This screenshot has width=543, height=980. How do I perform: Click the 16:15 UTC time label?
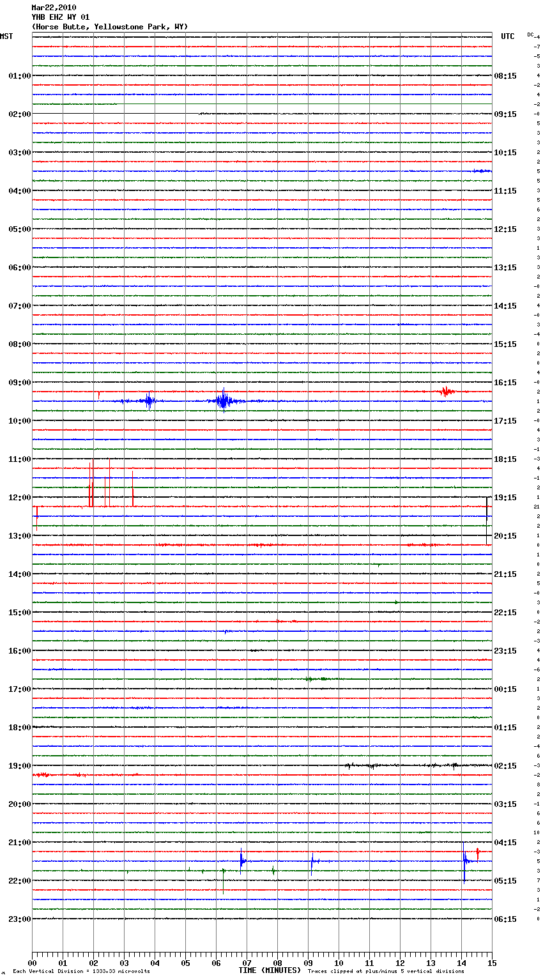click(x=505, y=383)
